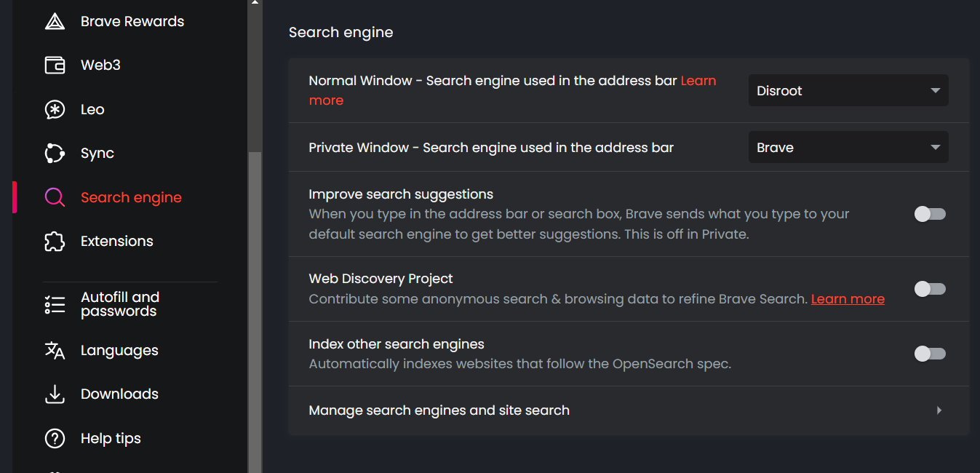This screenshot has width=980, height=473.
Task: Open the Normal Window Disroot dropdown
Action: pyautogui.click(x=848, y=90)
